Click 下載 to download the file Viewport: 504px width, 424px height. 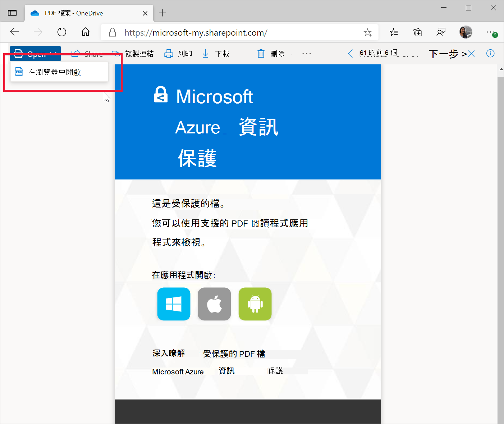[216, 54]
